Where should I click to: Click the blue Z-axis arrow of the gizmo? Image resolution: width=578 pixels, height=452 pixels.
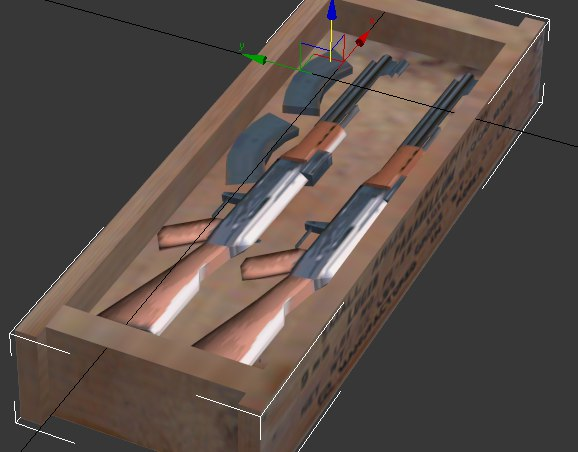332,10
